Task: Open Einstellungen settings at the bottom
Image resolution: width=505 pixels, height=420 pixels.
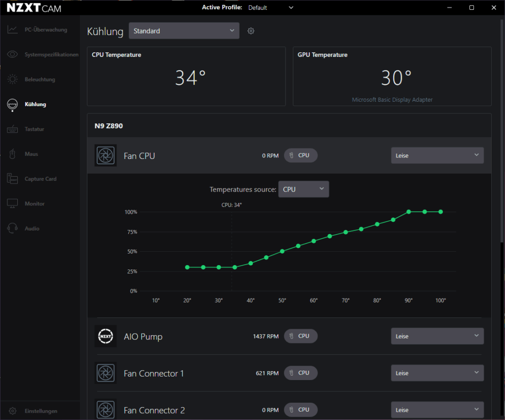Action: click(40, 411)
